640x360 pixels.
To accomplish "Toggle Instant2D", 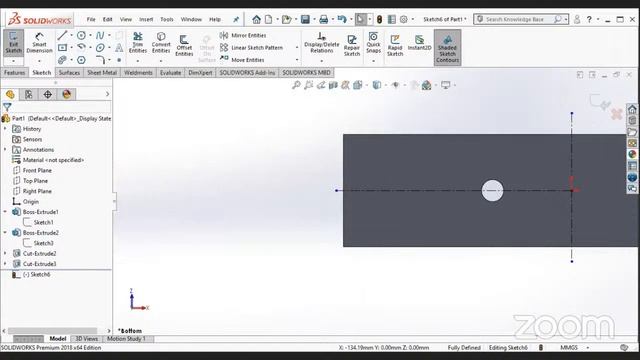I will coord(419,42).
